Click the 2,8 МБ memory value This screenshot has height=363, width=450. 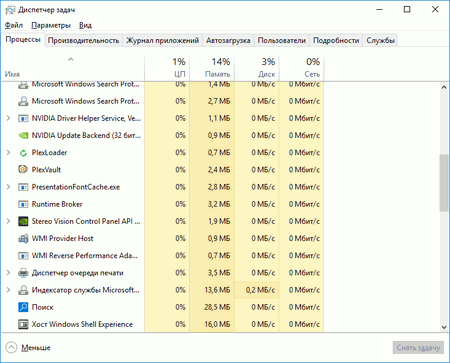219,187
